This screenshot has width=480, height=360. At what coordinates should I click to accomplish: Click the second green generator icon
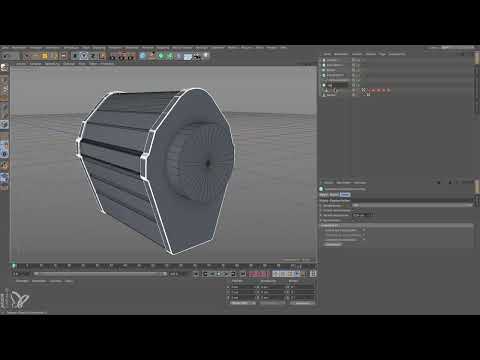click(170, 56)
